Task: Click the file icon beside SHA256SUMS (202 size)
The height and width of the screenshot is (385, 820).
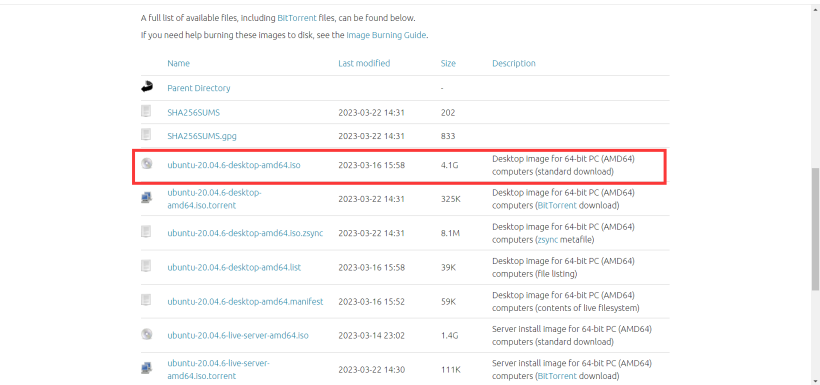Action: (146, 111)
